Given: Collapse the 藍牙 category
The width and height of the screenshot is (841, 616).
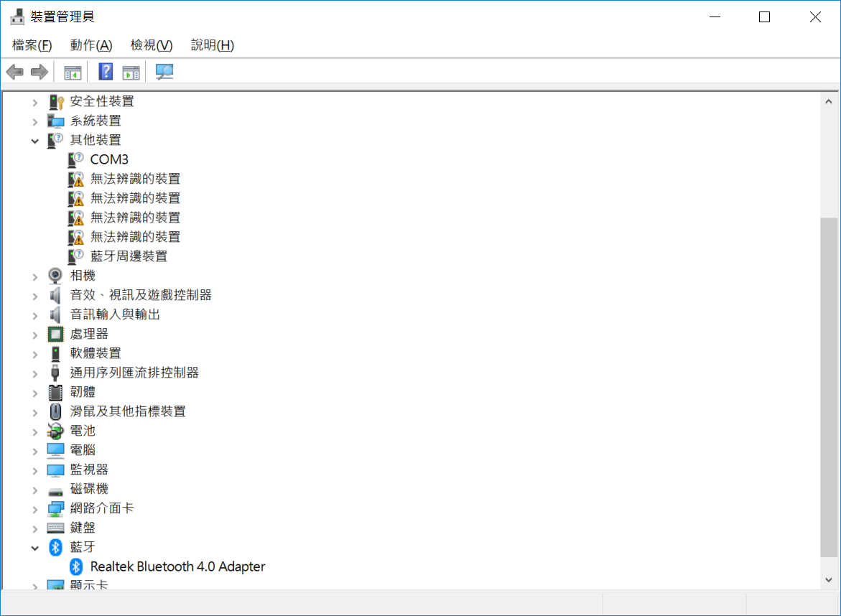Looking at the screenshot, I should (x=34, y=546).
